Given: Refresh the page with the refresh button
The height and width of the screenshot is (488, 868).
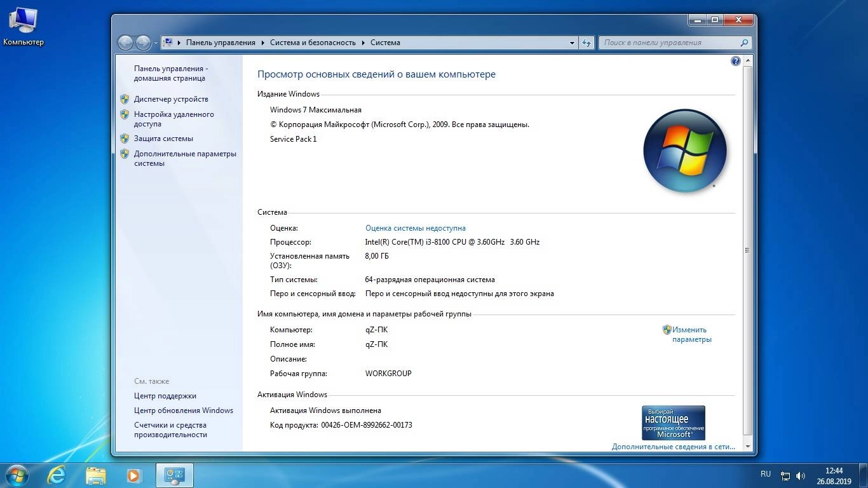Looking at the screenshot, I should pos(587,43).
